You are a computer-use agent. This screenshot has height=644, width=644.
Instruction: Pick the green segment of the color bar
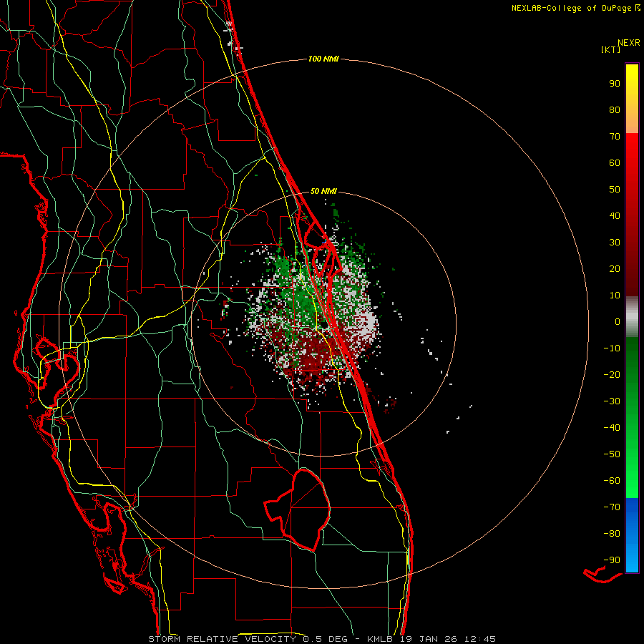pyautogui.click(x=632, y=418)
